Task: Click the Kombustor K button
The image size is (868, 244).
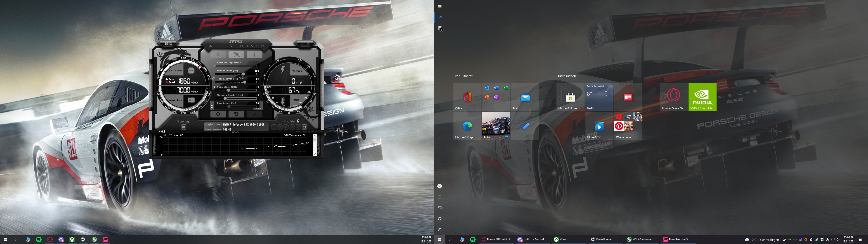Action: 218,55
